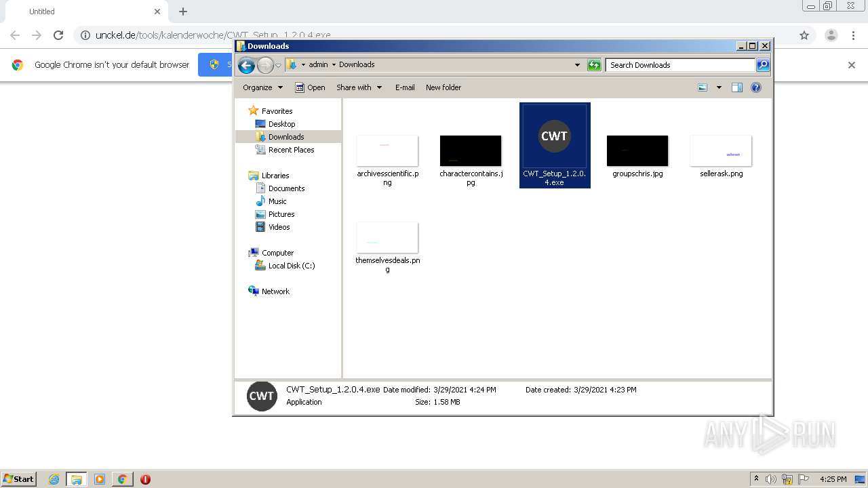Switch to Untitled Chrome tab

(x=86, y=12)
